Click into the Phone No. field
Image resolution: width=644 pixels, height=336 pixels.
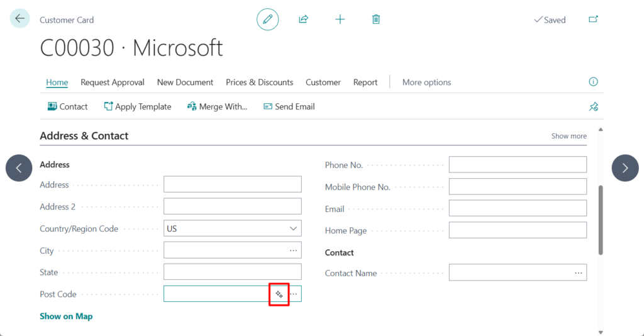coord(517,165)
